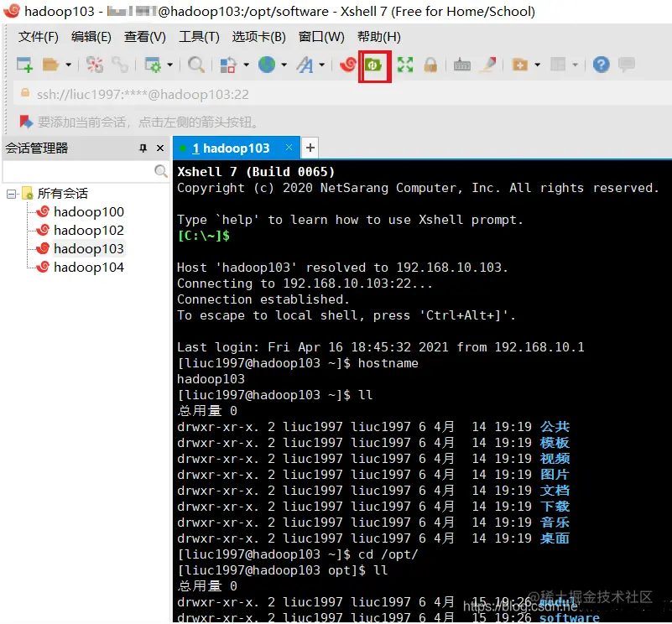Screen dimensions: 672x624
Task: Open the 编辑(E) menu
Action: [91, 37]
